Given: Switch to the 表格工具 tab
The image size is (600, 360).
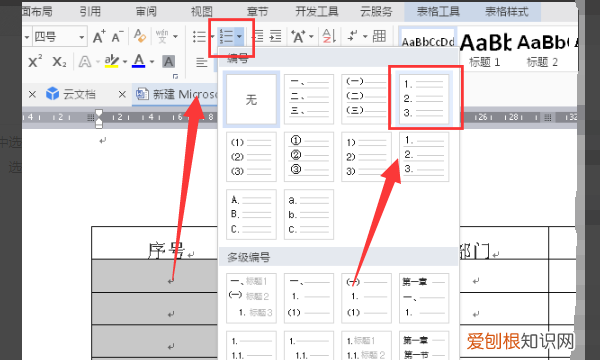Looking at the screenshot, I should [x=438, y=11].
